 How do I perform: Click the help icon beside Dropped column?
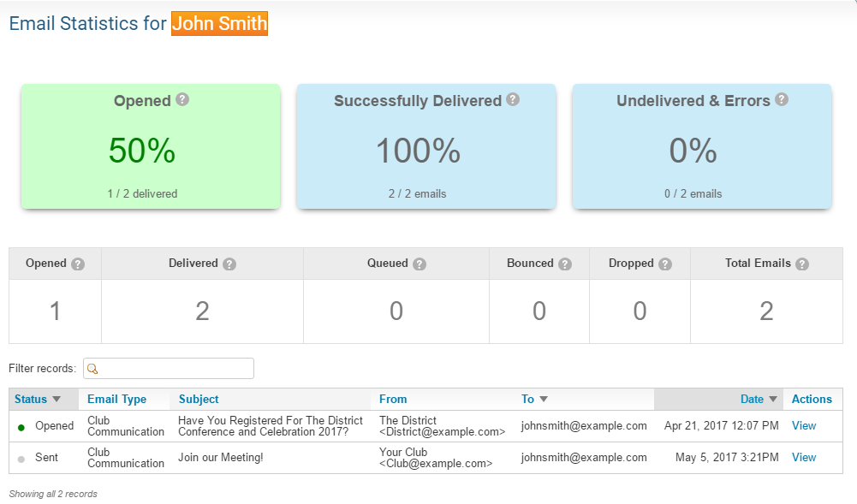click(x=665, y=264)
